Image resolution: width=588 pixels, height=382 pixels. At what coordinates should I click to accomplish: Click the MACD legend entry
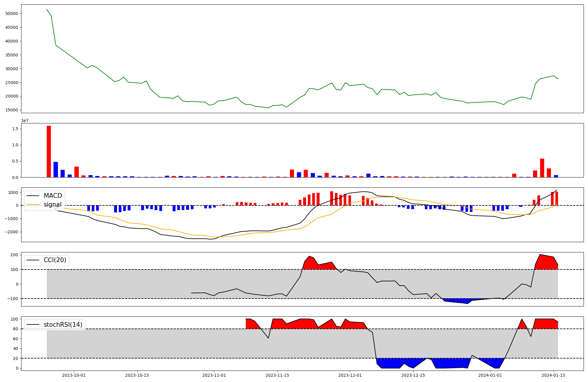point(53,196)
